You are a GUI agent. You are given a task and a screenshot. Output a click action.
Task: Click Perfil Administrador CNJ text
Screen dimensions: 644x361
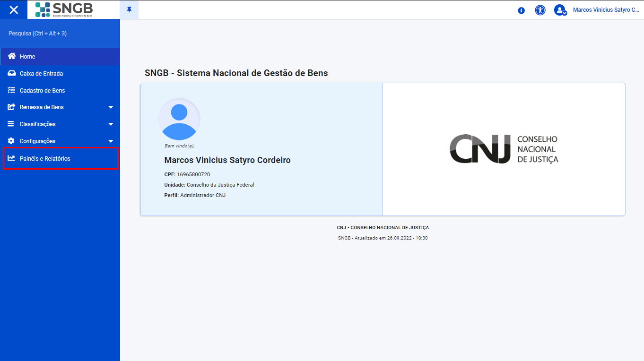click(195, 195)
